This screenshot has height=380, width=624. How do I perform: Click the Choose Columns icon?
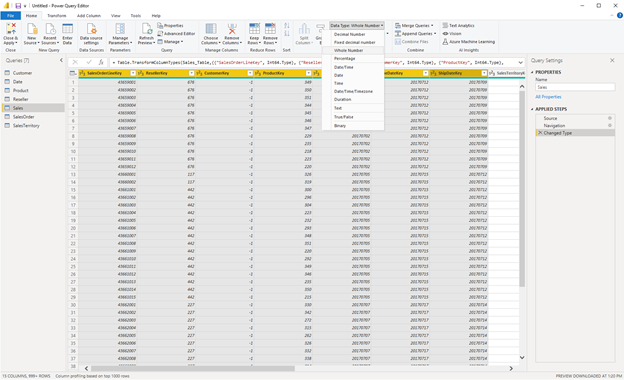pos(211,29)
